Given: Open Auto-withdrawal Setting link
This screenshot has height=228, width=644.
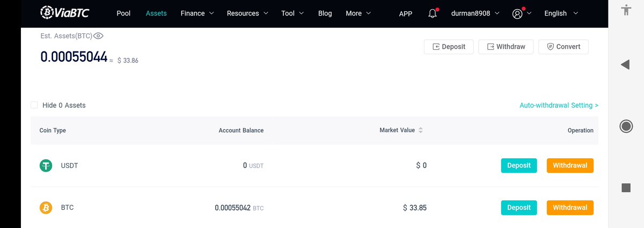Looking at the screenshot, I should tap(559, 105).
